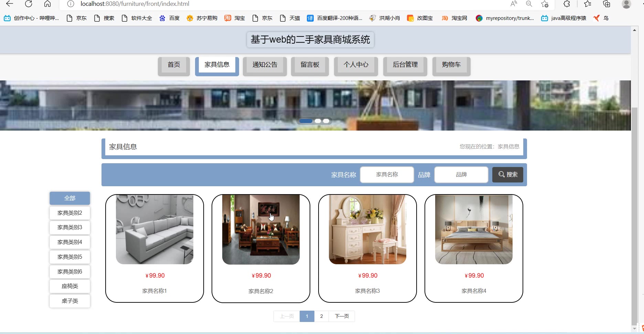
Task: Filter by 桌子类 category
Action: [70, 301]
